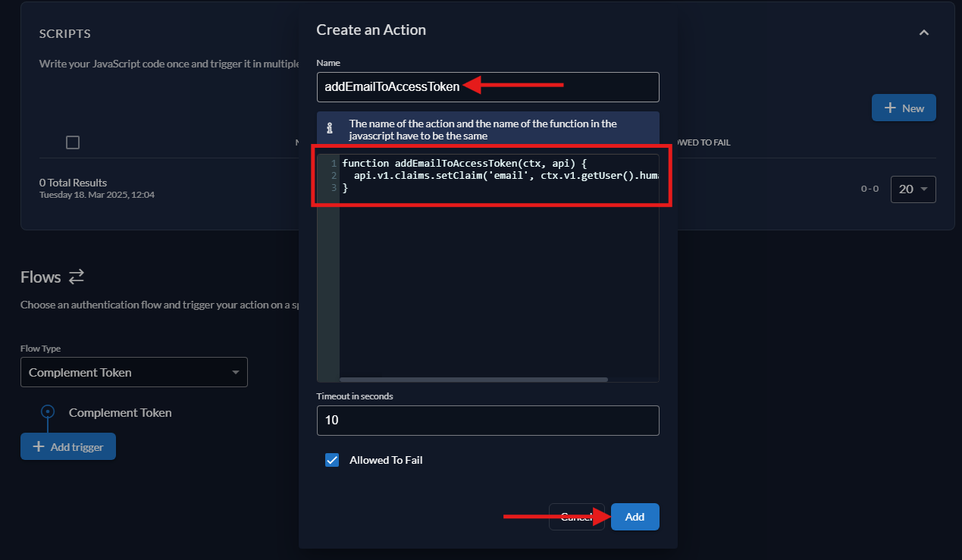Click the Add trigger button under Complement Token
The image size is (962, 560).
click(x=67, y=446)
